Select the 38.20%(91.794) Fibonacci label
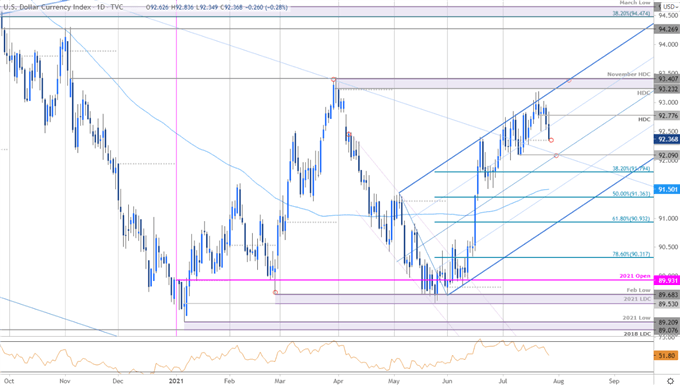Image resolution: width=680 pixels, height=385 pixels. 632,169
